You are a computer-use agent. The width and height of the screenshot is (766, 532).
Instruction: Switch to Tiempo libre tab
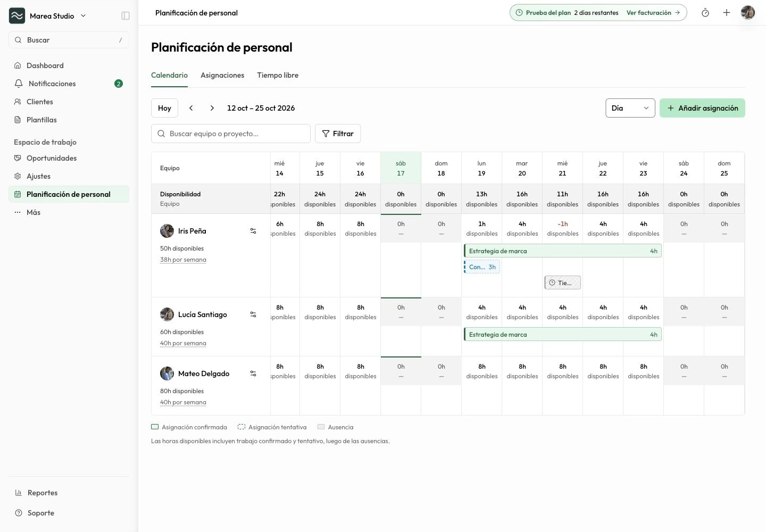[x=278, y=75]
